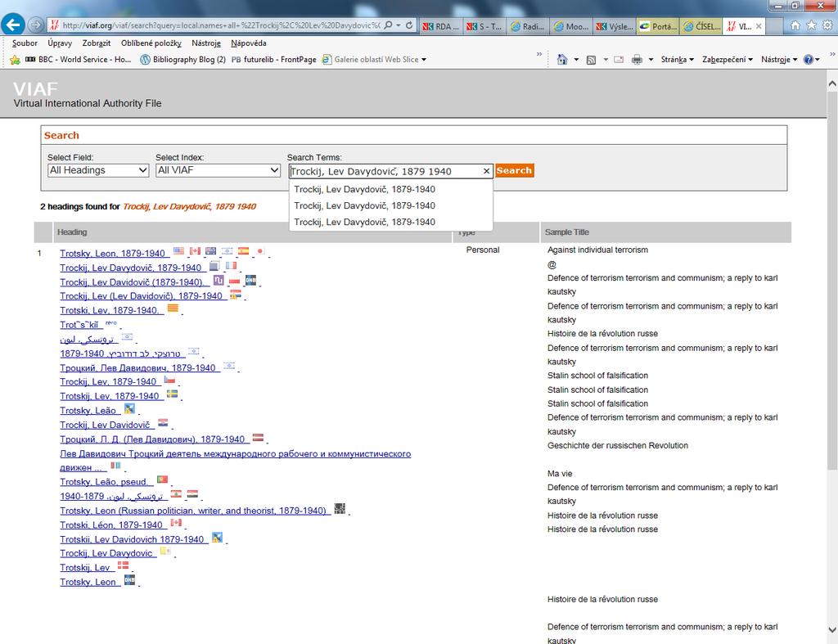Click the ISNI icon beside Trotsky, Leon (Russian politician...)

click(340, 508)
